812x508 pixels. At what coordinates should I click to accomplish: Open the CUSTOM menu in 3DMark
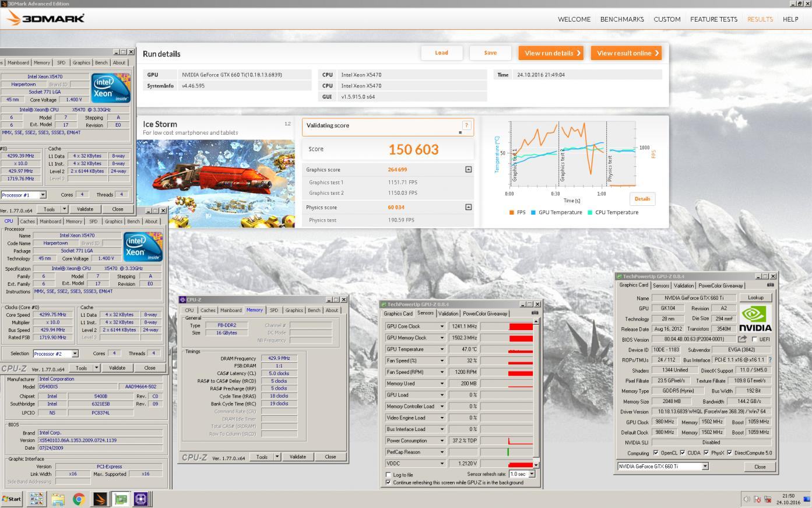tap(667, 19)
